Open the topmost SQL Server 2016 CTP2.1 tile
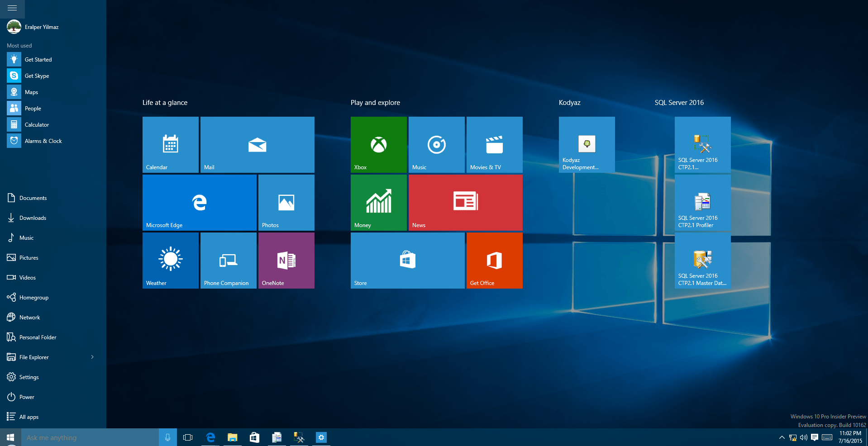Image resolution: width=868 pixels, height=446 pixels. click(702, 145)
